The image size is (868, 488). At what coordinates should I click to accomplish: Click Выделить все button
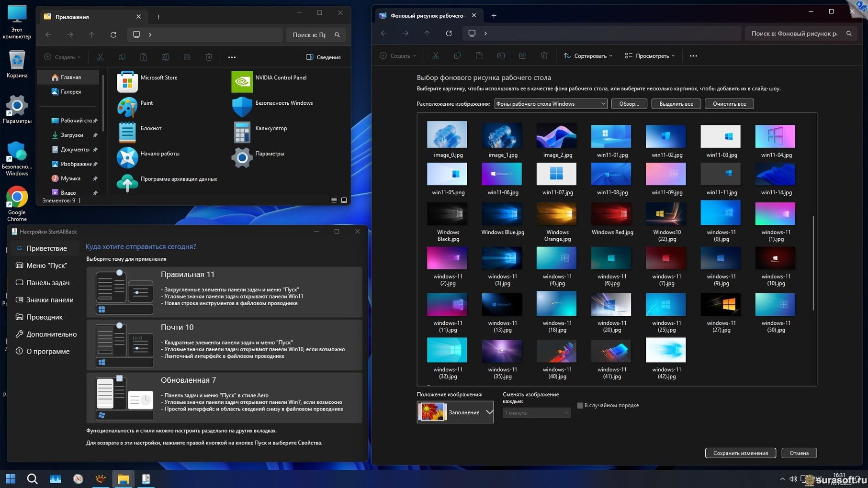coord(676,104)
